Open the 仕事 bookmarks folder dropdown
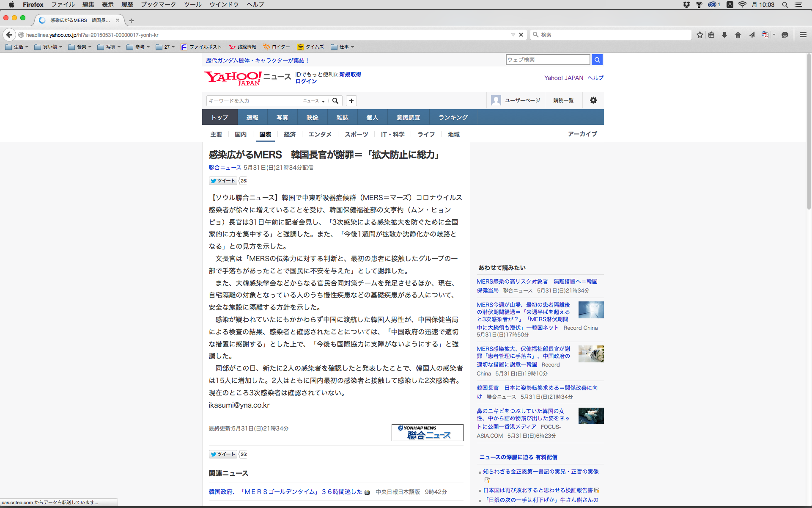The image size is (812, 508). pos(343,47)
